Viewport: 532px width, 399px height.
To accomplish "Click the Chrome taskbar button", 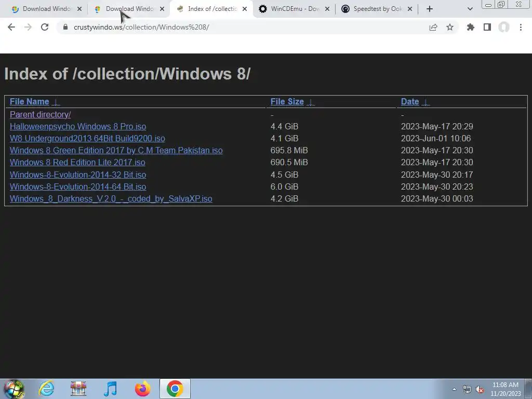I will point(175,389).
